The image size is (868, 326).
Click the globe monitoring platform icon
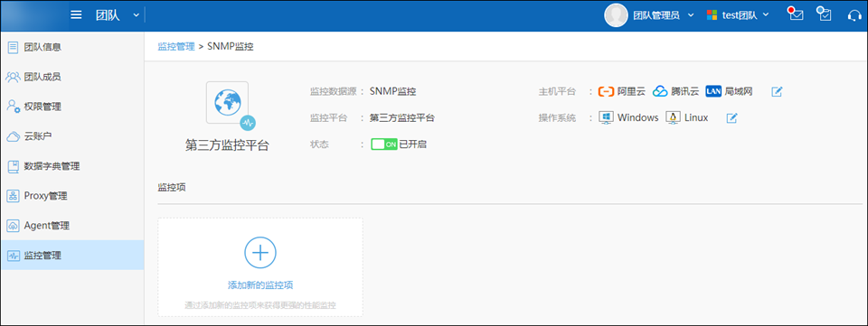click(228, 102)
